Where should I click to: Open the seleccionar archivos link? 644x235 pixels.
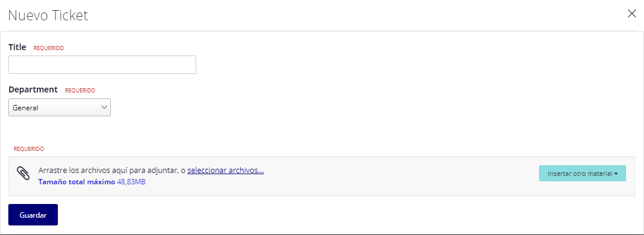pyautogui.click(x=225, y=171)
